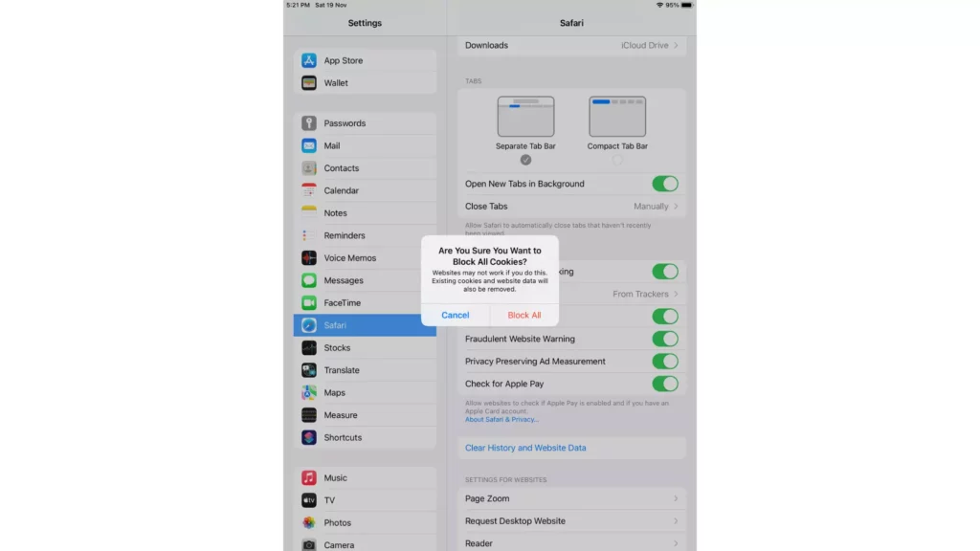This screenshot has width=980, height=551.
Task: Toggle Open New Tabs in Background
Action: [665, 184]
